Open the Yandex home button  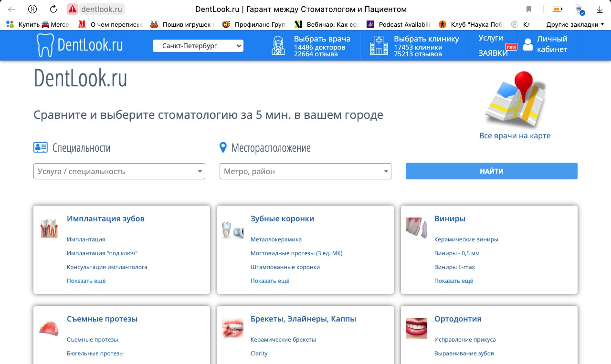[x=32, y=9]
